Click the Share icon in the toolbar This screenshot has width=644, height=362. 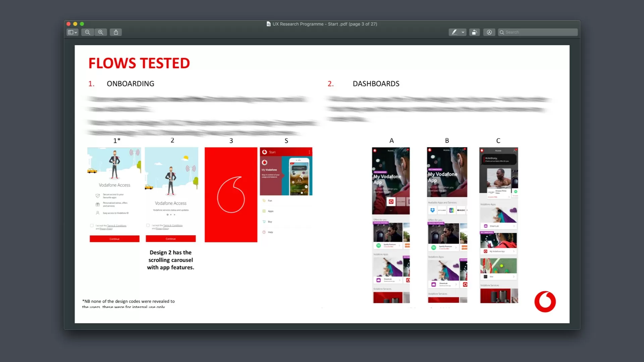pyautogui.click(x=116, y=32)
